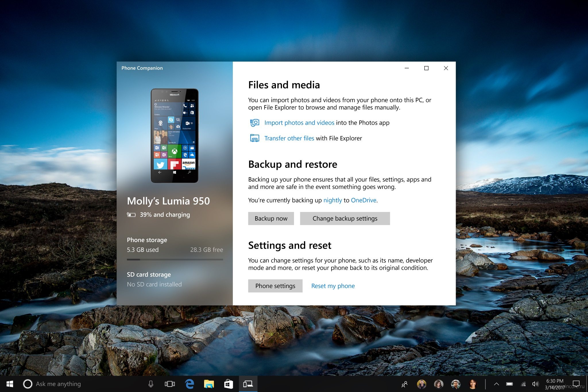Open the Windows Start menu
The image size is (588, 392).
tap(10, 384)
